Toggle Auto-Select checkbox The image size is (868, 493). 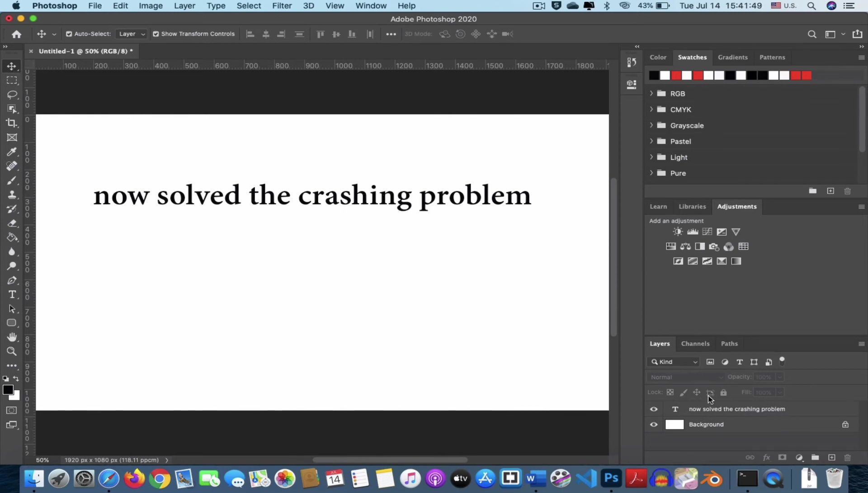click(69, 34)
